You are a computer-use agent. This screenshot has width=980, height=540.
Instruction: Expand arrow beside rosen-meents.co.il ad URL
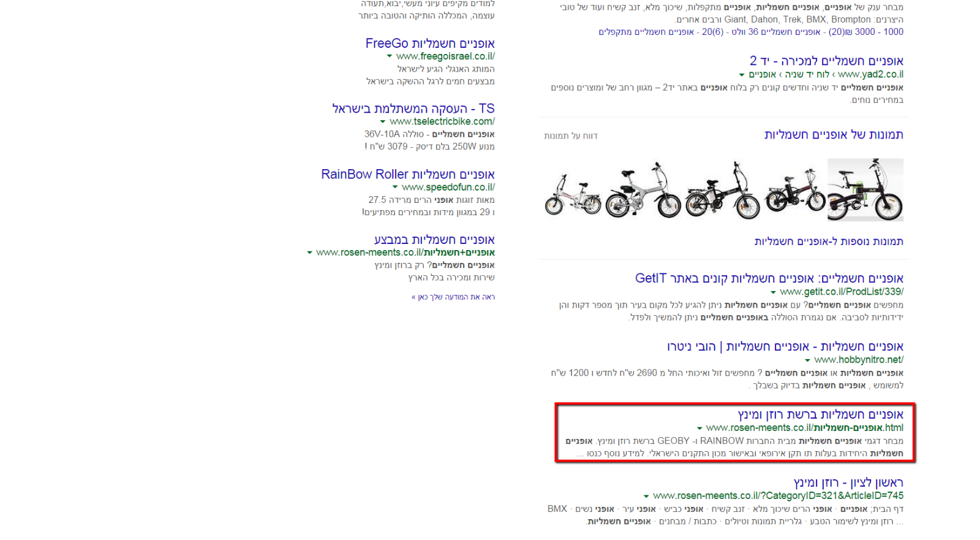(309, 253)
